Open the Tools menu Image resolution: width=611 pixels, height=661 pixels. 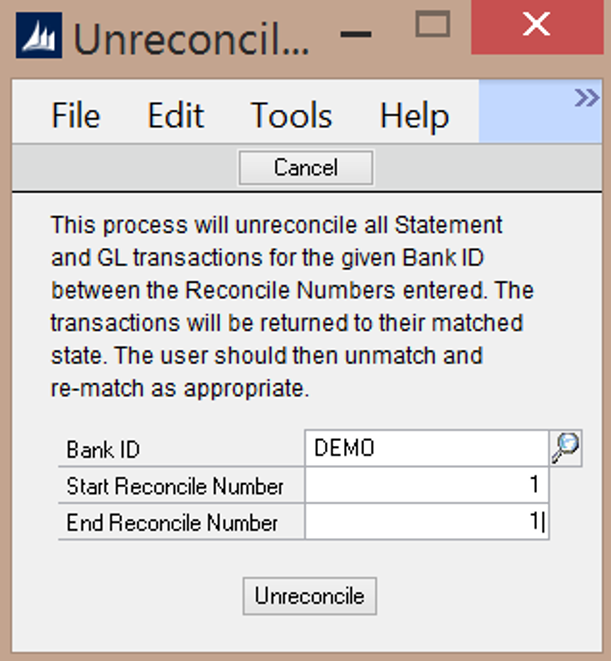290,115
